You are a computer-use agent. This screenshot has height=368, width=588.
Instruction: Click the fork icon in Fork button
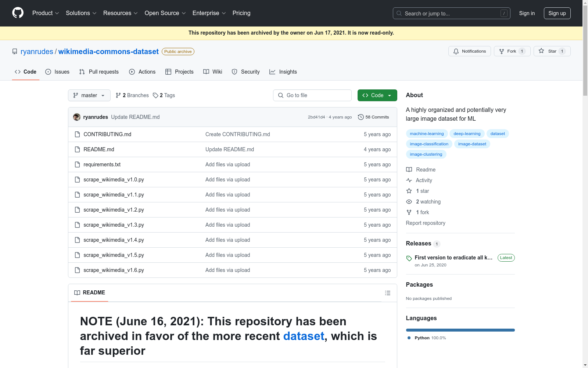pos(502,51)
